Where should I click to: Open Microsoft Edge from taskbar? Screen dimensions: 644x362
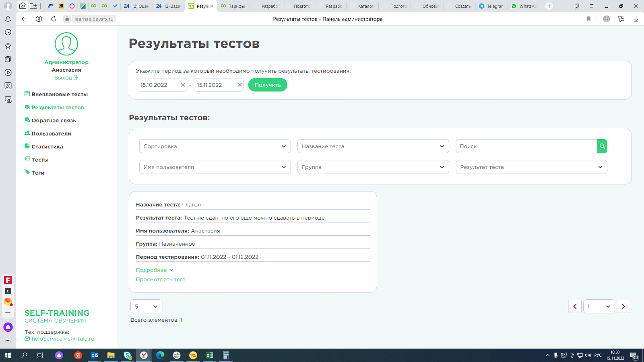160,355
